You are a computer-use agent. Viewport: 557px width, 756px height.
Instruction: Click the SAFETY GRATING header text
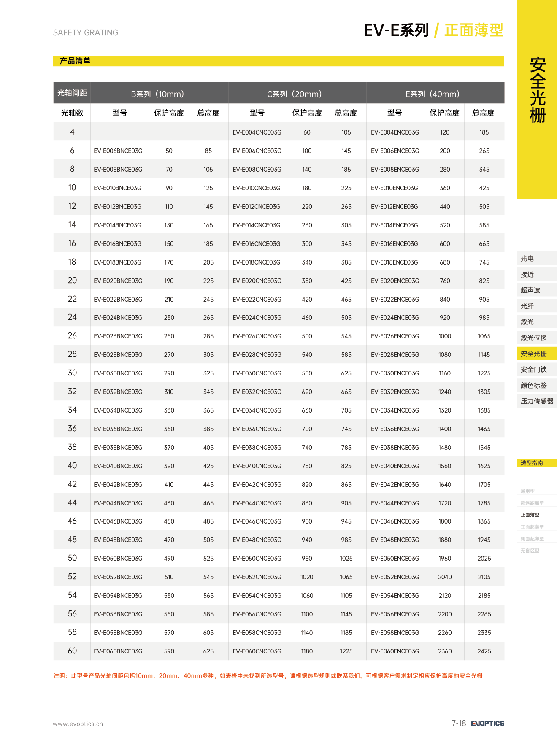click(86, 32)
